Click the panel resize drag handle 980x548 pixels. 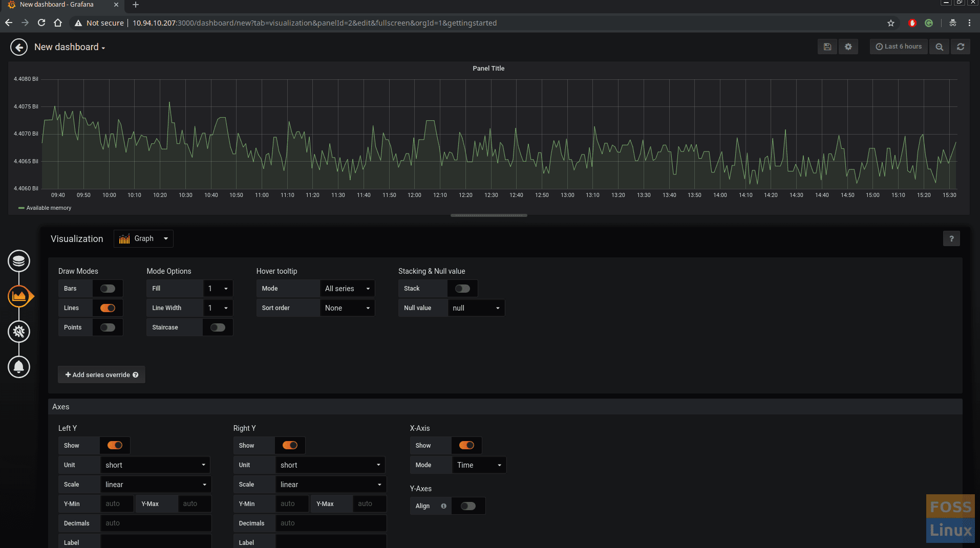pyautogui.click(x=488, y=215)
